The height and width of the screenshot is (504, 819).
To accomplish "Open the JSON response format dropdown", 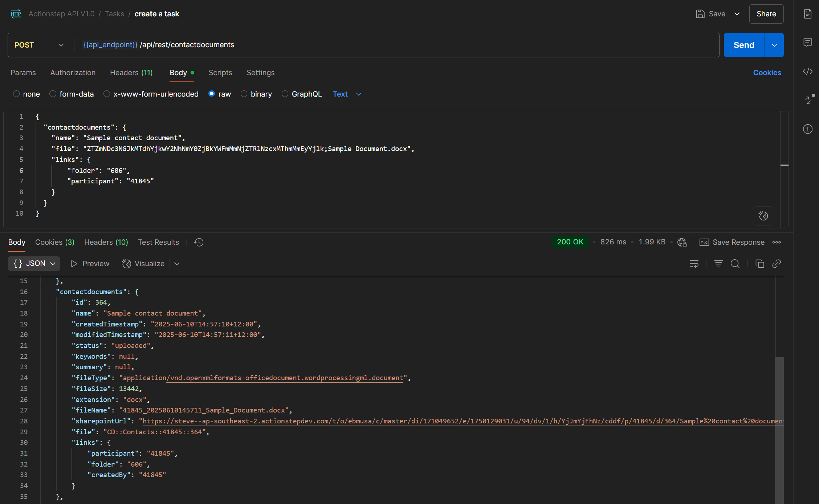I will point(34,264).
